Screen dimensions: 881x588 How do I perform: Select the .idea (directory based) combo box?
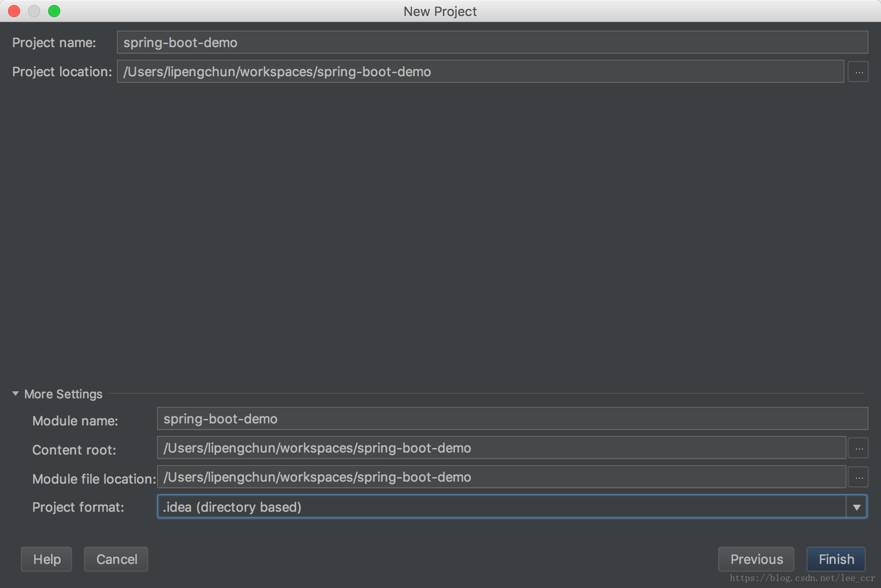coord(512,507)
